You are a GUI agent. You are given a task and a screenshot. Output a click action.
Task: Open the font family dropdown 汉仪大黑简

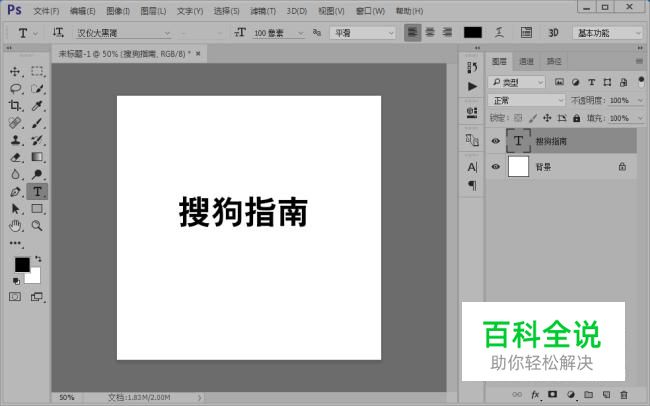123,33
